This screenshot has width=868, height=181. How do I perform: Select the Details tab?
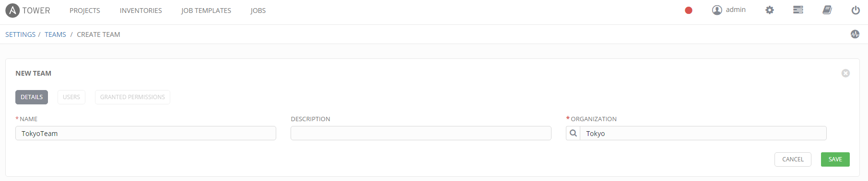click(x=32, y=97)
